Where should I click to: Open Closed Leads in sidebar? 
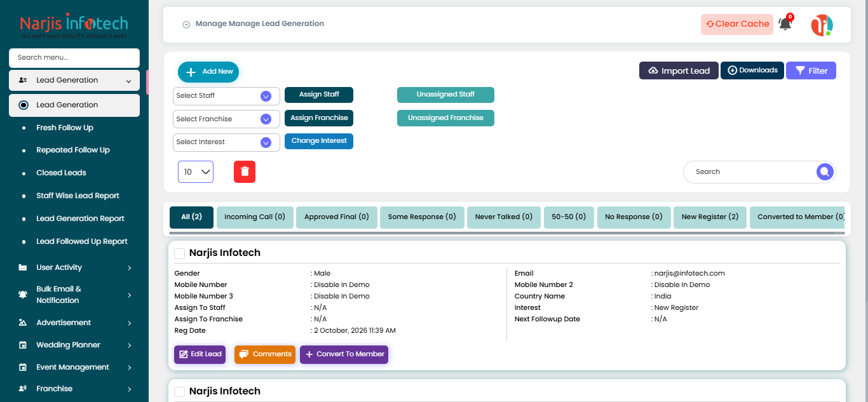pyautogui.click(x=61, y=173)
